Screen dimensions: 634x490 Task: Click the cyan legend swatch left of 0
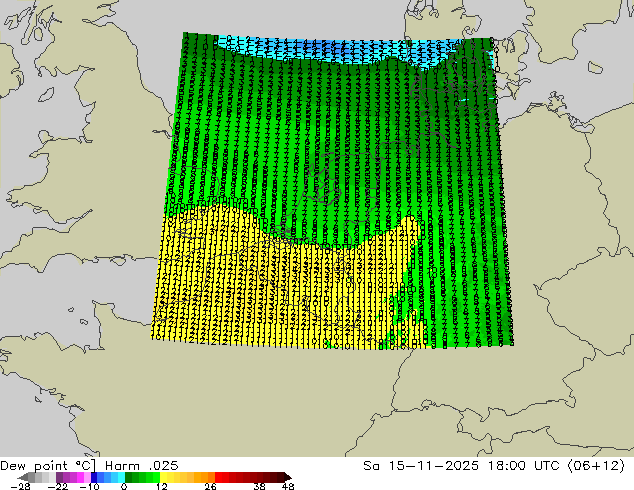click(121, 477)
